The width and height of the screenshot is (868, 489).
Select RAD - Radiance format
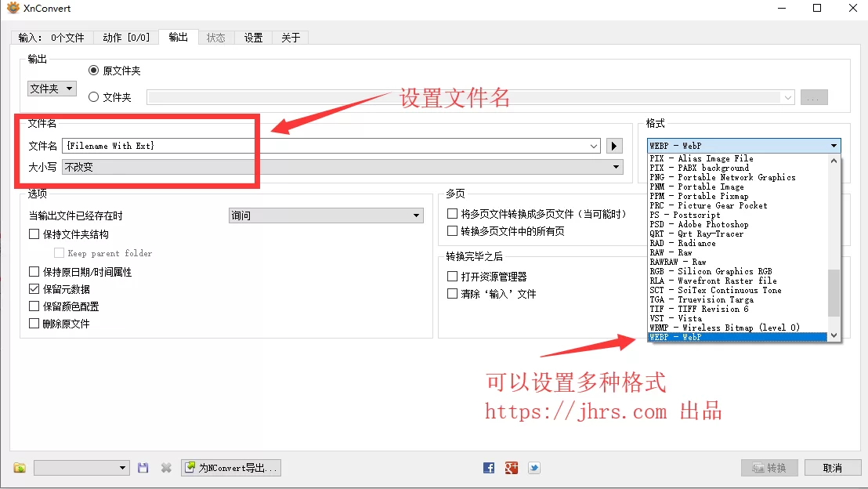coord(738,243)
